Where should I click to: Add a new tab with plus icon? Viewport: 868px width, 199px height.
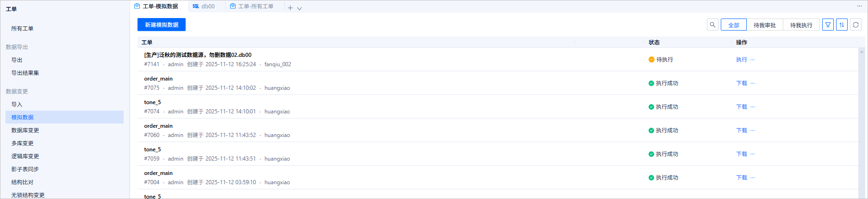[290, 8]
